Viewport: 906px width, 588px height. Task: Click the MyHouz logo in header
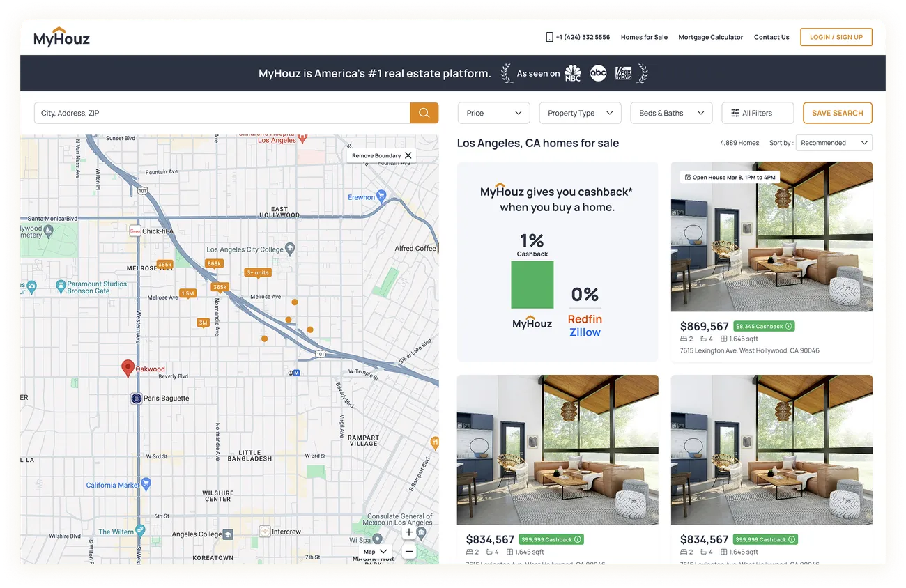pos(62,37)
